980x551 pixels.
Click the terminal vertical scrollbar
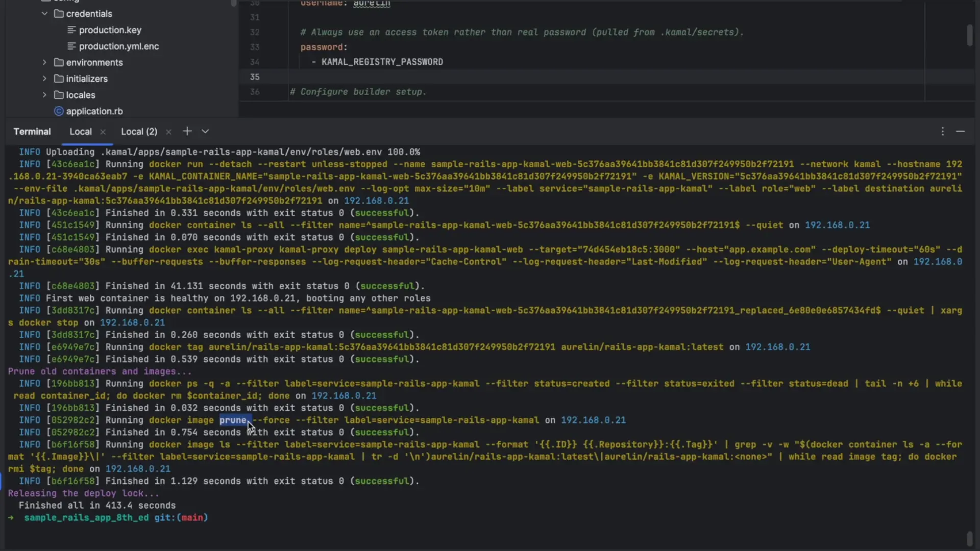pyautogui.click(x=969, y=538)
